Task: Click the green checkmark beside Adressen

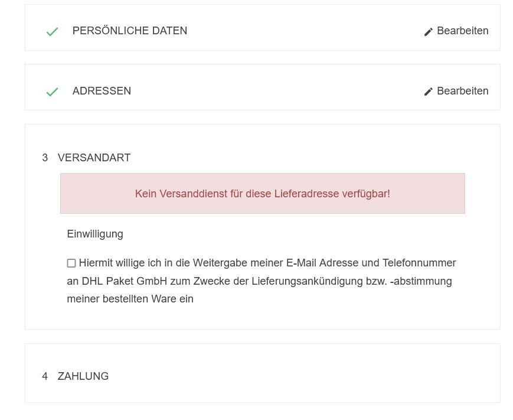Action: coord(52,92)
